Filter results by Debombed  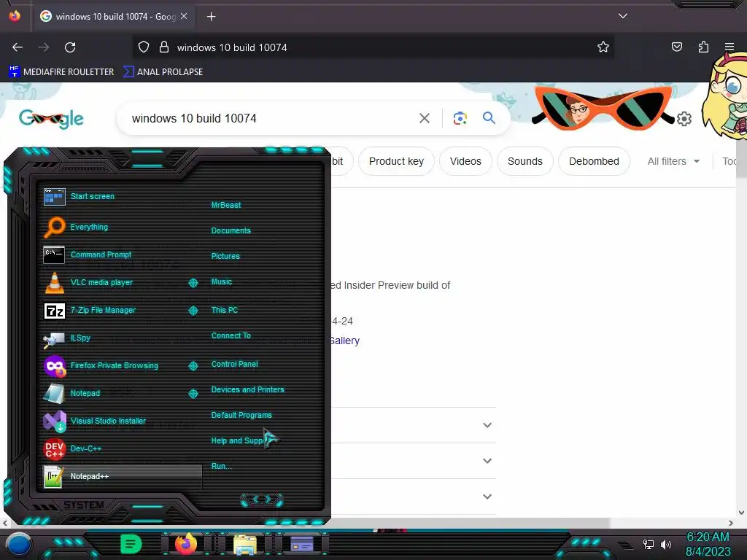pos(594,161)
